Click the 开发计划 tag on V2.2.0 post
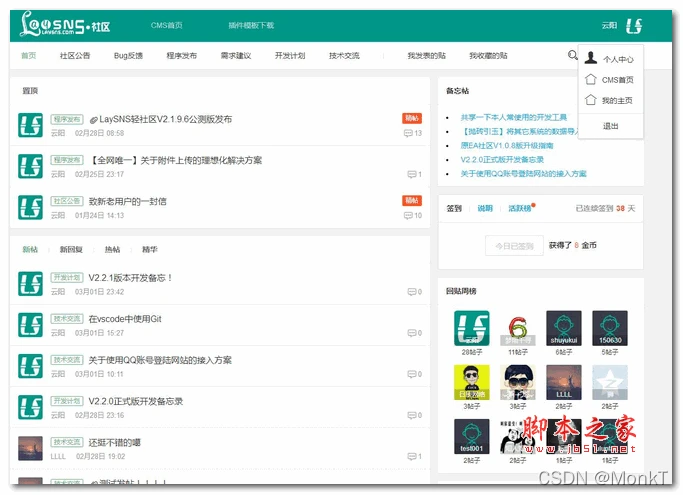683x495 pixels. [x=67, y=401]
